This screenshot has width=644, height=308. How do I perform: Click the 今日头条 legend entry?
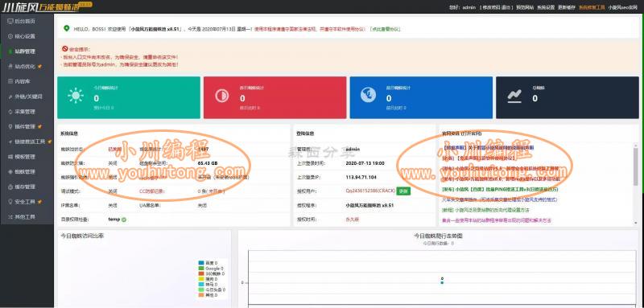212,290
